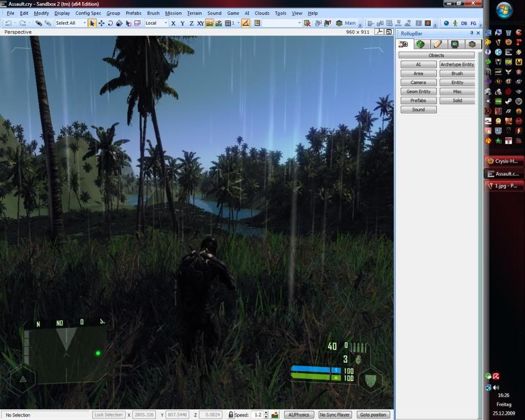This screenshot has height=420, width=525.
Task: Open the DB database view
Action: (x=464, y=23)
